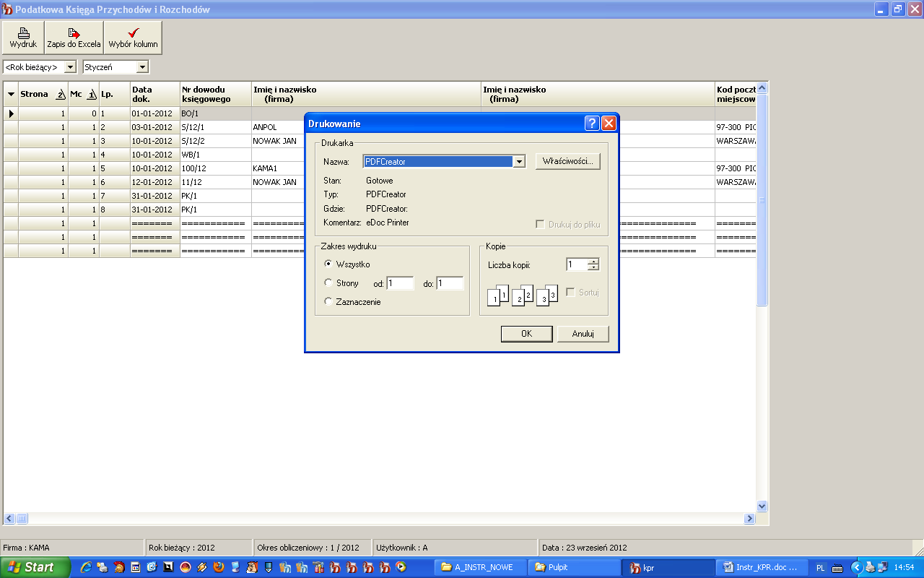Click the Właściwości printer properties button
Image resolution: width=924 pixels, height=578 pixels.
[568, 162]
